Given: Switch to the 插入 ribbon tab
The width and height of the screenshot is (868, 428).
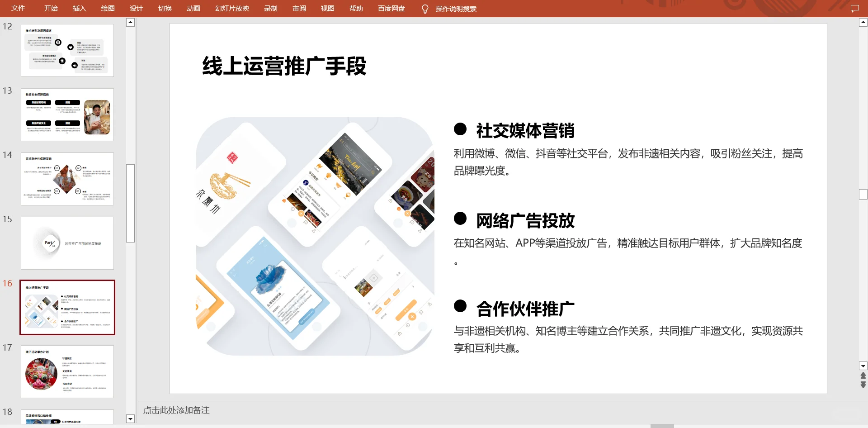Looking at the screenshot, I should tap(80, 8).
